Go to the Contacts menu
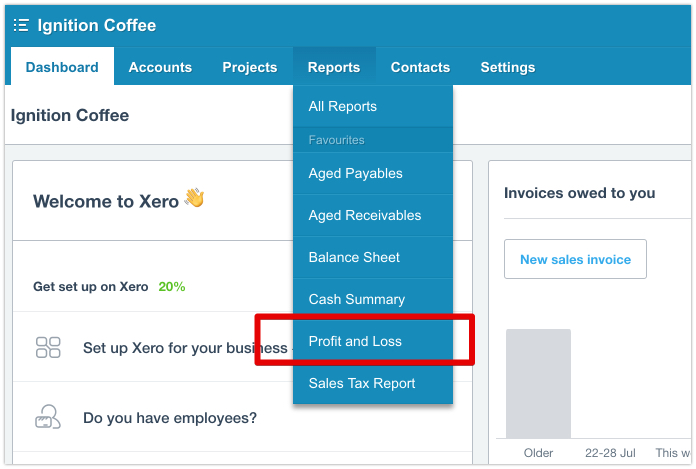Image resolution: width=696 pixels, height=469 pixels. tap(420, 67)
